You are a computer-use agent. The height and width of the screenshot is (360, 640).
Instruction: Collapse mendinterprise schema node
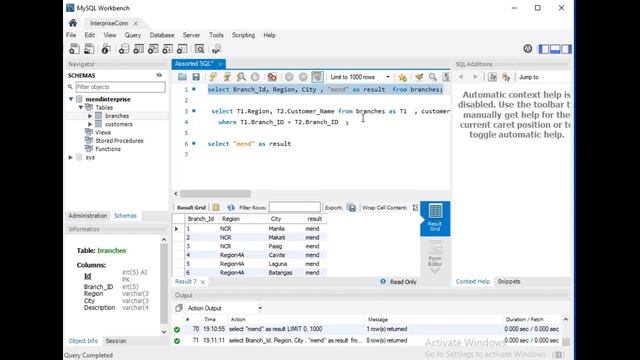[x=71, y=99]
